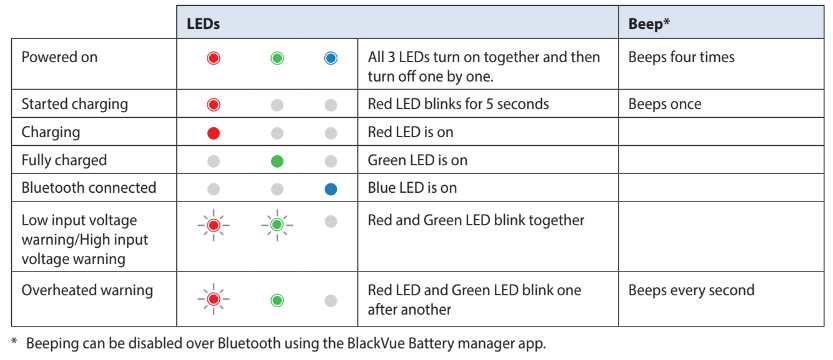
Task: Click the blue LED in Powered on row
Action: [x=330, y=58]
